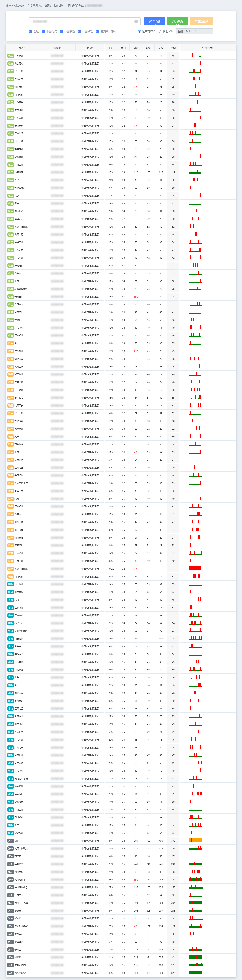The width and height of the screenshot is (242, 980).
Task: Uncheck the 中国电信 checkbox
Action: click(43, 32)
